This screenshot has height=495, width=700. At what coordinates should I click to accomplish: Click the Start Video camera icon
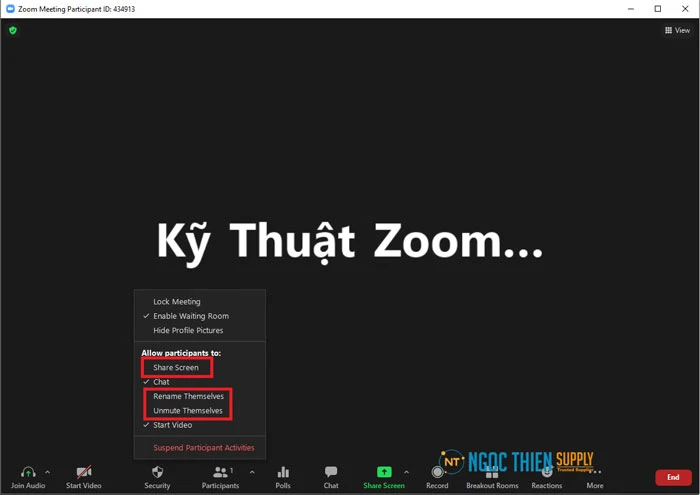tap(84, 472)
